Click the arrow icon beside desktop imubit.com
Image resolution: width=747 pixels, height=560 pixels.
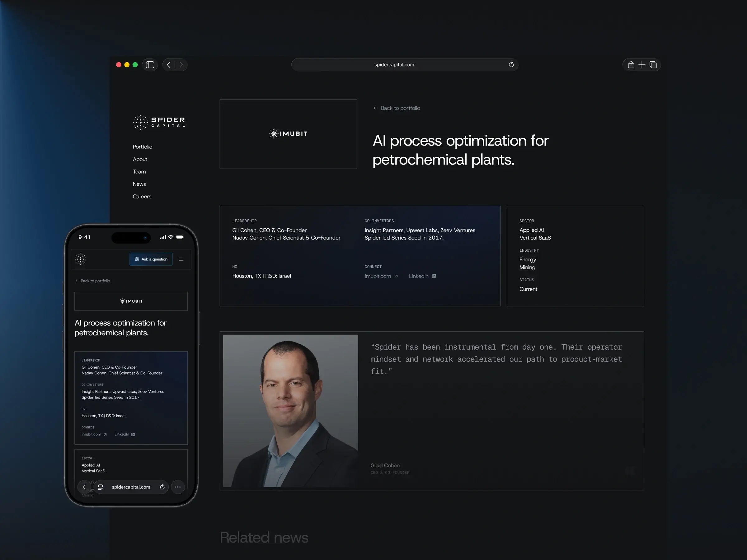click(396, 276)
